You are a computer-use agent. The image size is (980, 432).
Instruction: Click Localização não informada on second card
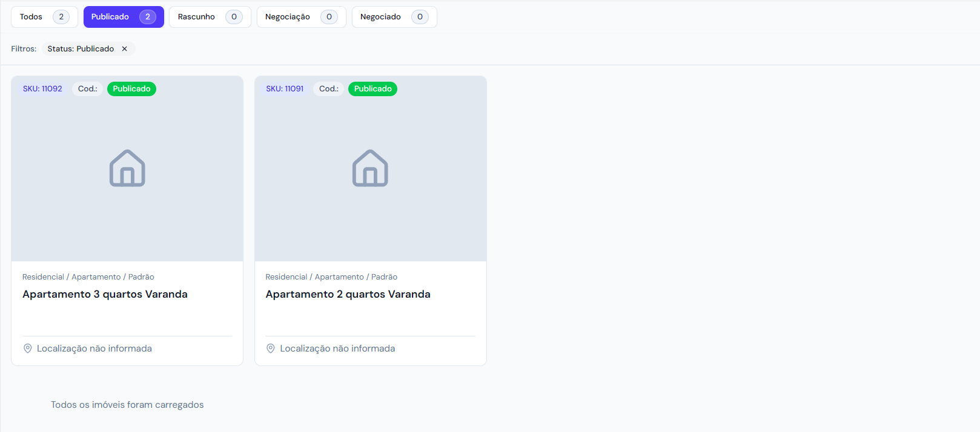pos(337,349)
